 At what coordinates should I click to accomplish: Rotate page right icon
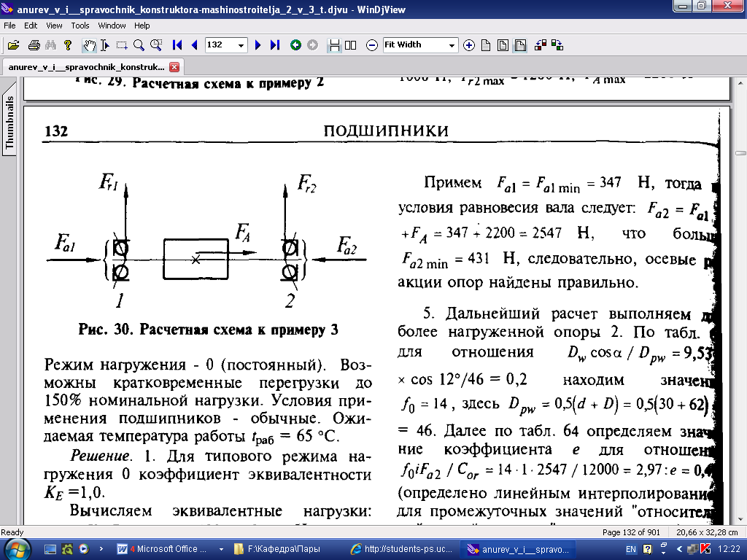[x=557, y=45]
